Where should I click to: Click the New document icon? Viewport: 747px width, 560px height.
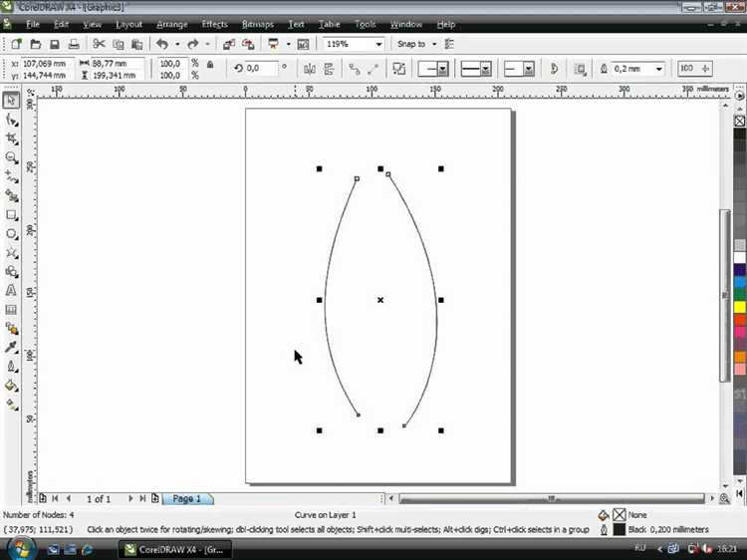[17, 44]
